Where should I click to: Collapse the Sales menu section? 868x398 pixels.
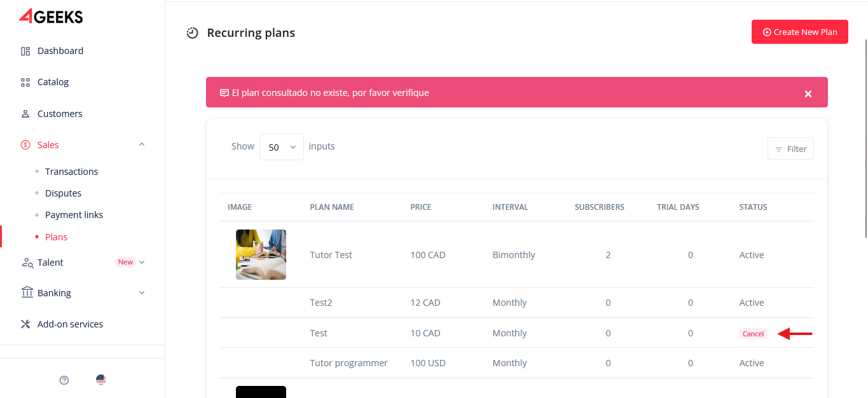[142, 145]
